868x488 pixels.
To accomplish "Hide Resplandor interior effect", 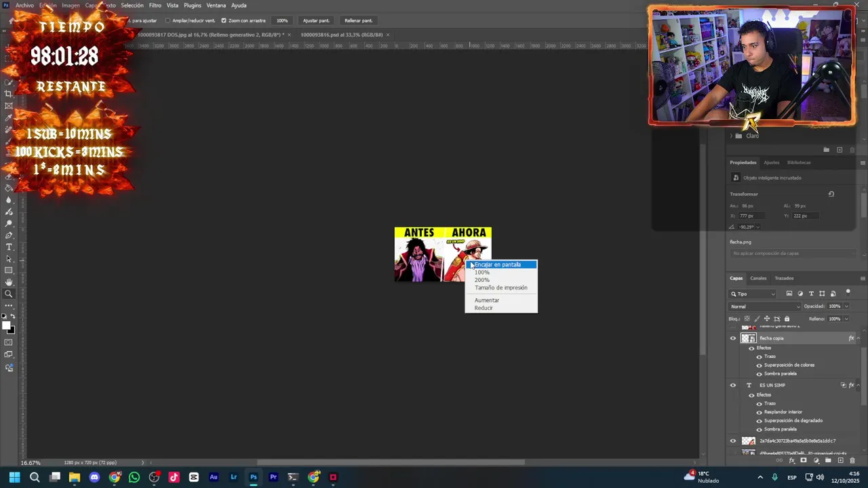I will tap(759, 412).
